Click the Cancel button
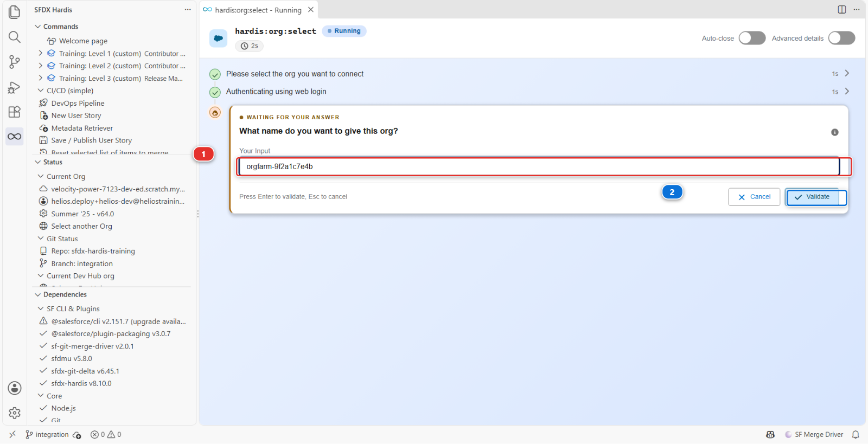The image size is (868, 444). 754,197
